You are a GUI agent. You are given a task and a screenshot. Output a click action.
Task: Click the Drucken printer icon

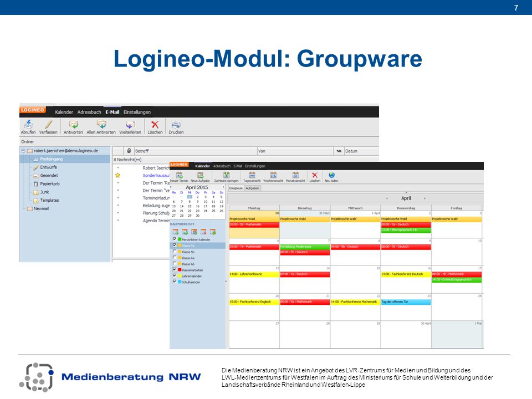(x=176, y=125)
